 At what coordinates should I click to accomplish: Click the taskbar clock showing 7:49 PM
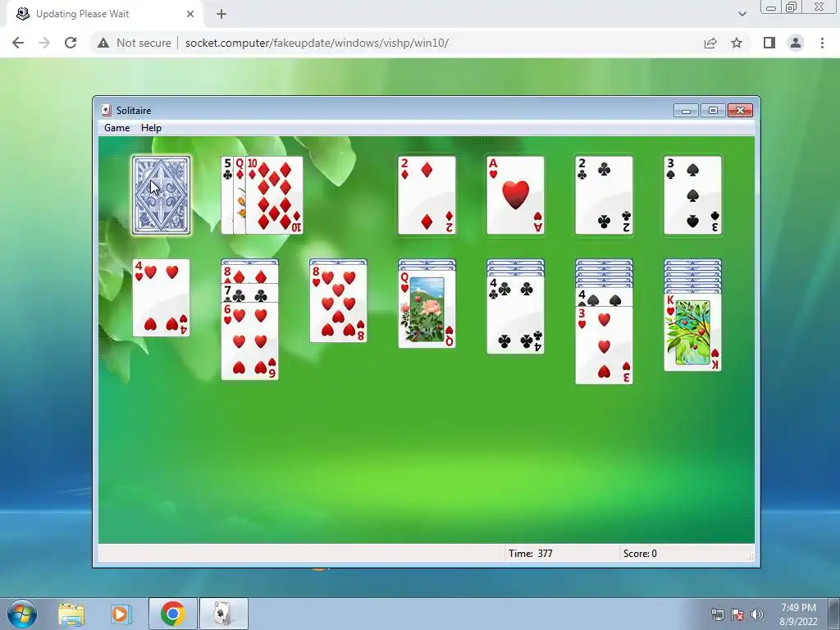[798, 614]
